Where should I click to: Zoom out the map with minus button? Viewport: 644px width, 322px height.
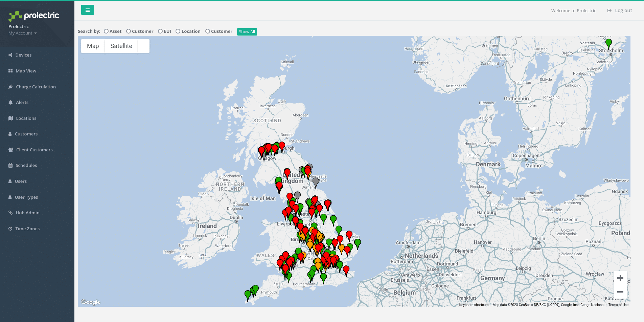coord(620,292)
